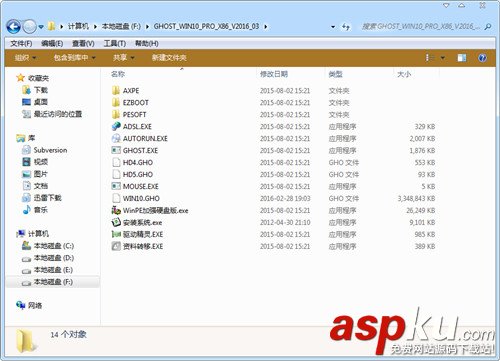Screen dimensions: 500x361
Task: Open the view options dropdown arrow
Action: click(443, 58)
